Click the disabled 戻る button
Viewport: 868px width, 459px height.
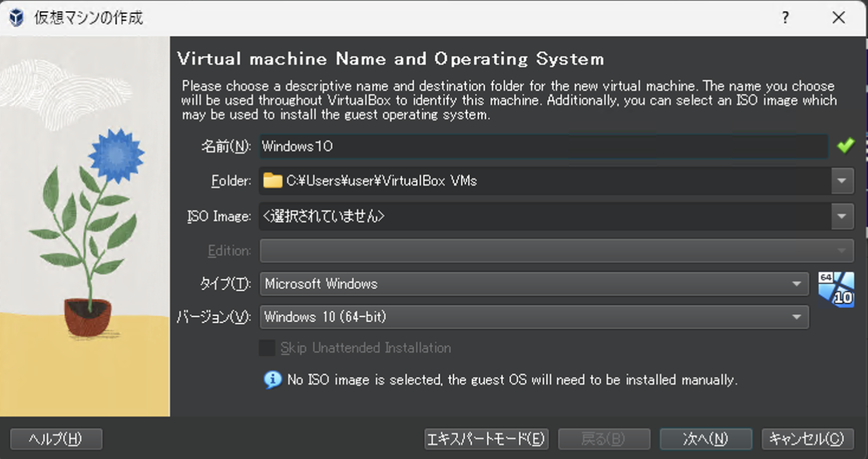[604, 439]
